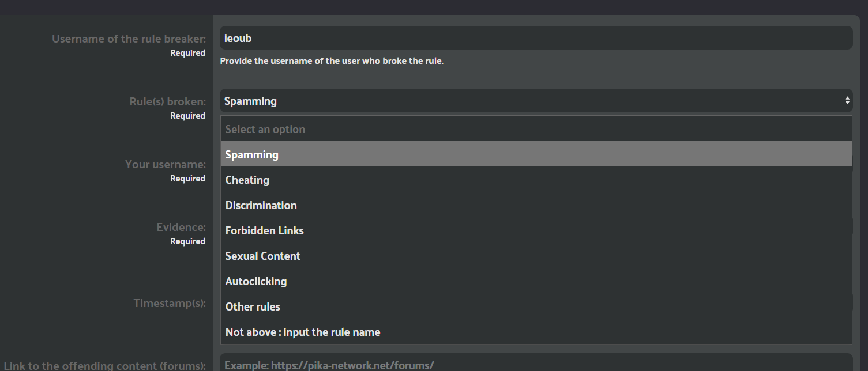Click the 'Timestamp(s)' label
The width and height of the screenshot is (868, 371).
click(170, 303)
